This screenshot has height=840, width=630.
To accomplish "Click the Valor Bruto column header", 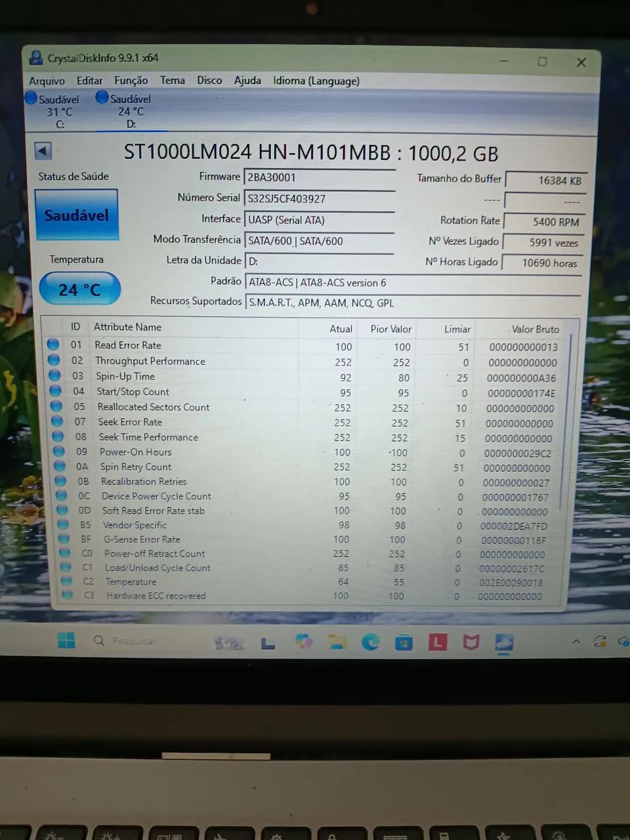I will (535, 329).
